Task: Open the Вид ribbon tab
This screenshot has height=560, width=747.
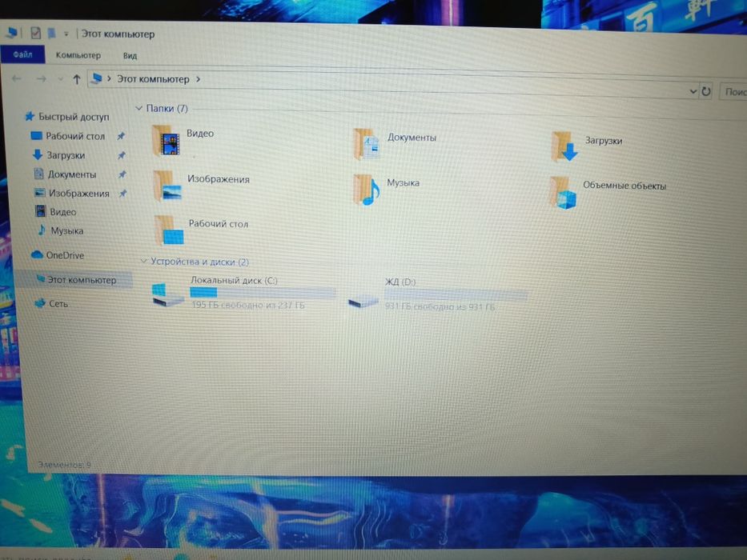Action: [x=130, y=56]
